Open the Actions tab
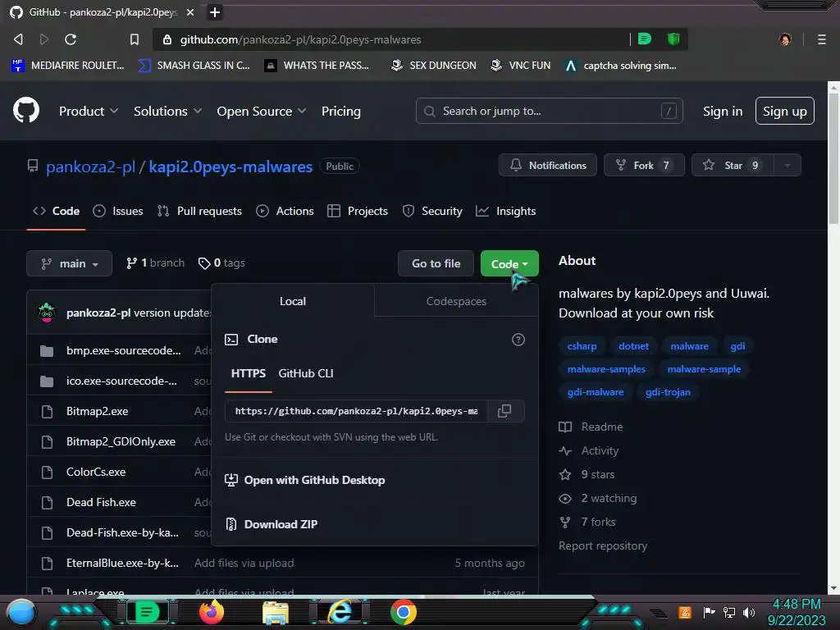The width and height of the screenshot is (840, 630). tap(285, 211)
